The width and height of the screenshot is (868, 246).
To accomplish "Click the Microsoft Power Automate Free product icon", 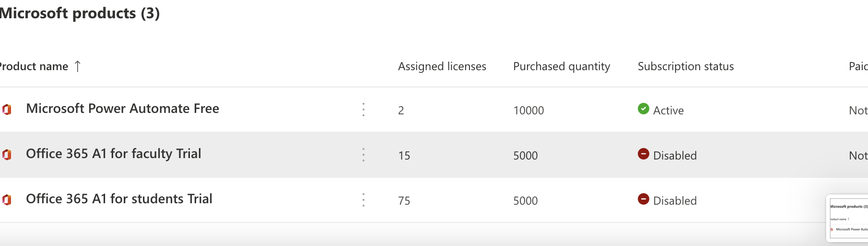I will pos(7,110).
